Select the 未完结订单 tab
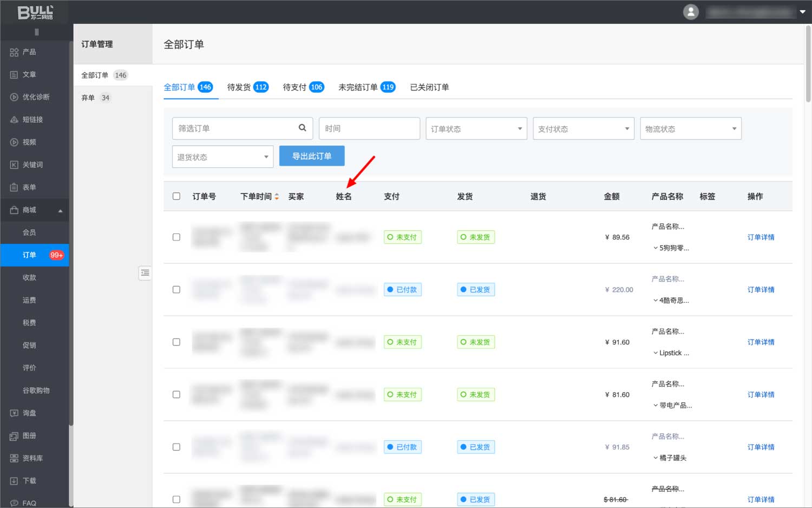 point(366,87)
